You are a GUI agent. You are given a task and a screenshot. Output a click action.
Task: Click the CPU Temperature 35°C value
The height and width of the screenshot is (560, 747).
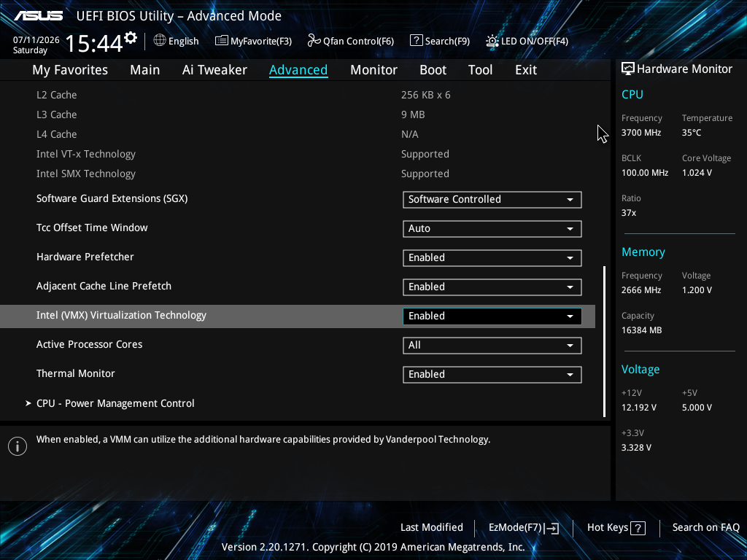tap(692, 133)
